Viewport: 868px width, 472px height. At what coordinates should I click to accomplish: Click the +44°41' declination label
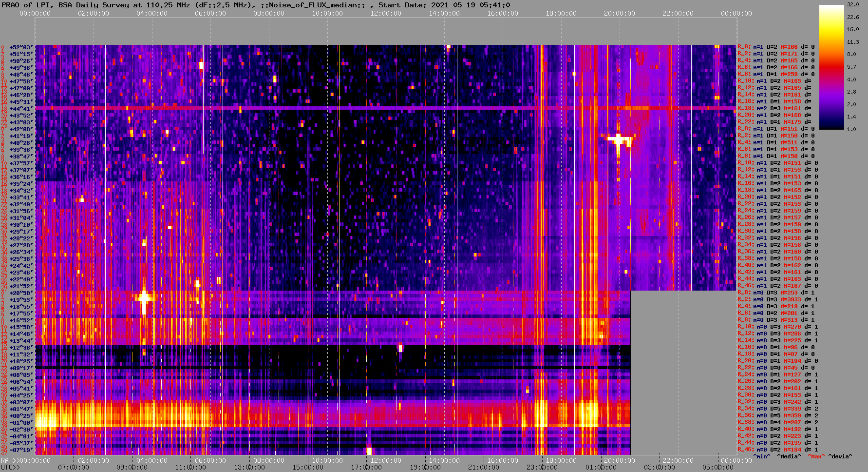click(20, 109)
